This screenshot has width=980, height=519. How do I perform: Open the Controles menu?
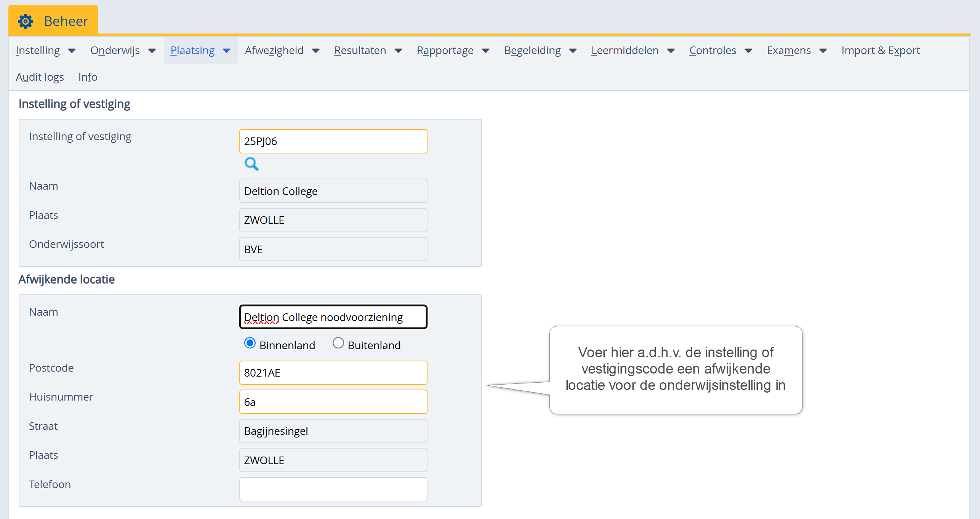point(712,51)
